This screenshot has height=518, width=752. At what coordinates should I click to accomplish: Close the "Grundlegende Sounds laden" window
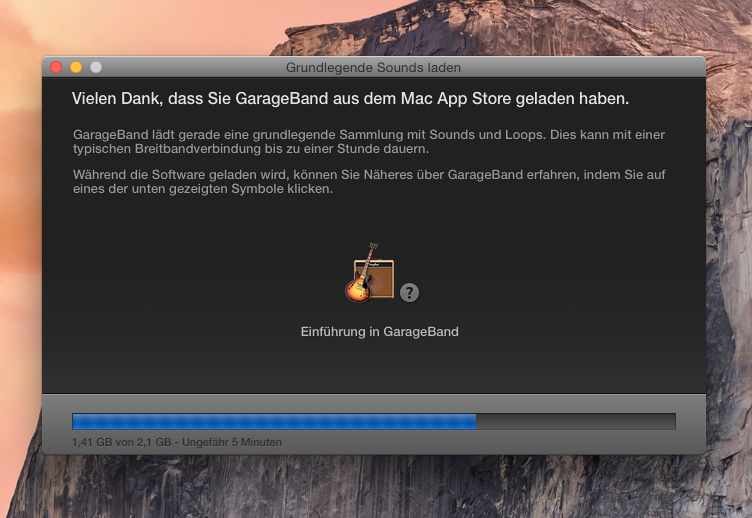tap(56, 67)
